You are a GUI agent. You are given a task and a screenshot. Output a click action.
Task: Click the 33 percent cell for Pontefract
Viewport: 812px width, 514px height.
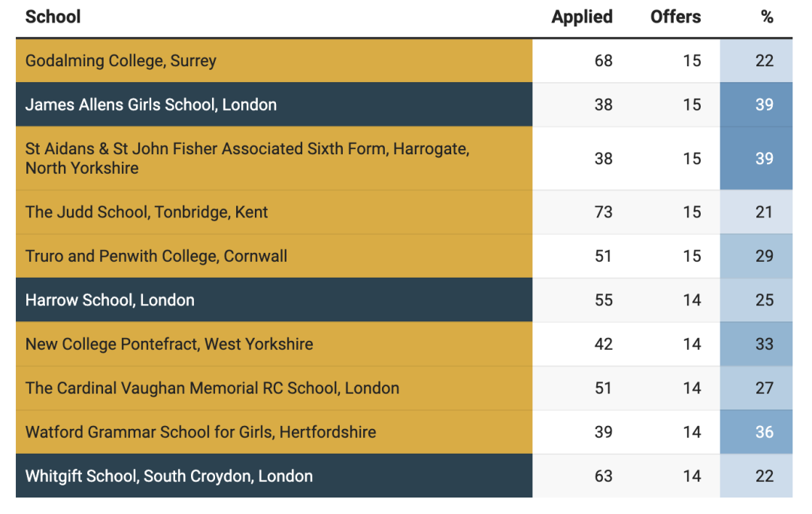point(756,344)
